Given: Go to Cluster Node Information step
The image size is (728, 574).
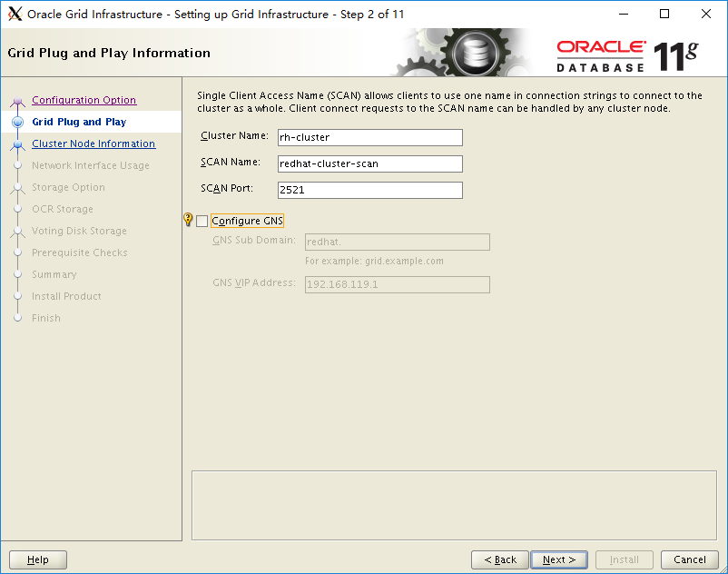Looking at the screenshot, I should (93, 143).
